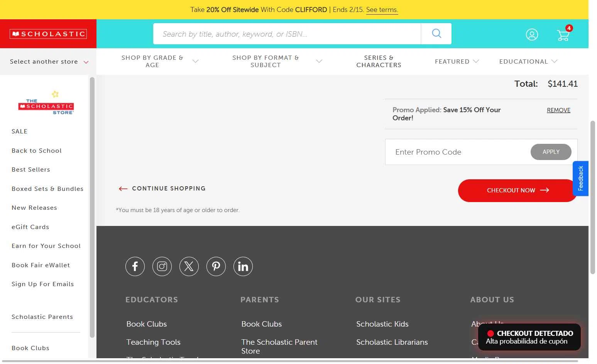Go to Back to School
This screenshot has height=364, width=597.
tap(37, 151)
